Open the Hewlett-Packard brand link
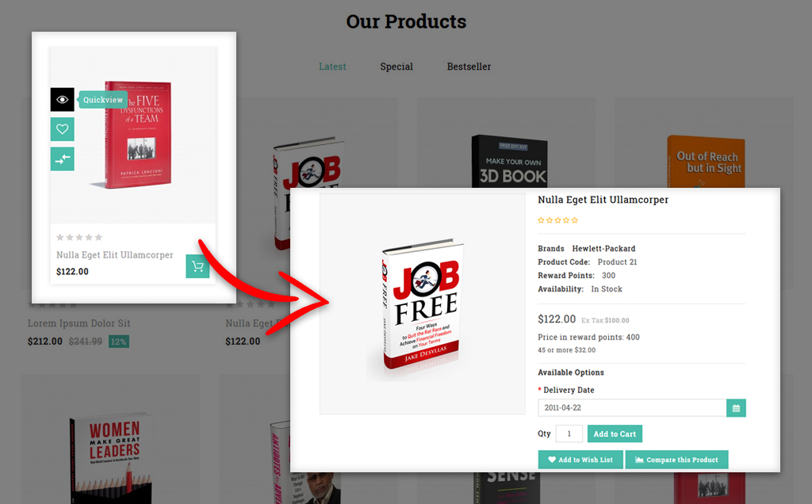The width and height of the screenshot is (812, 504). coord(603,248)
